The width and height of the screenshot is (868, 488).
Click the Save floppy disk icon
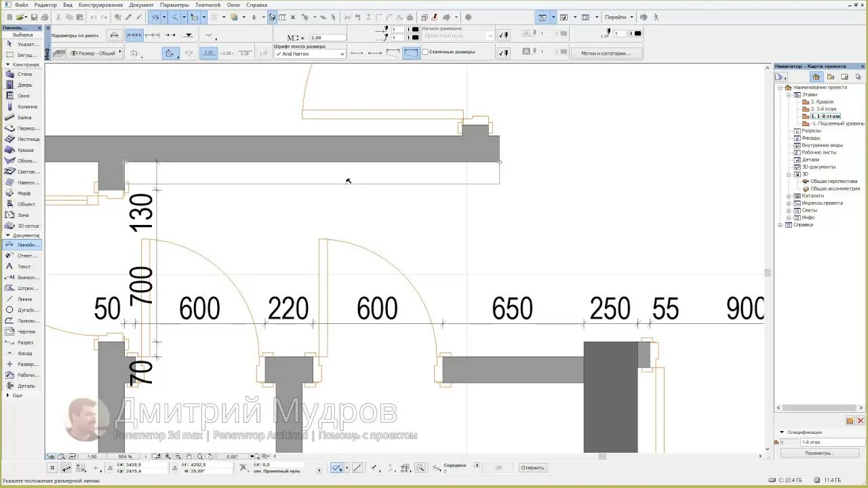click(35, 17)
